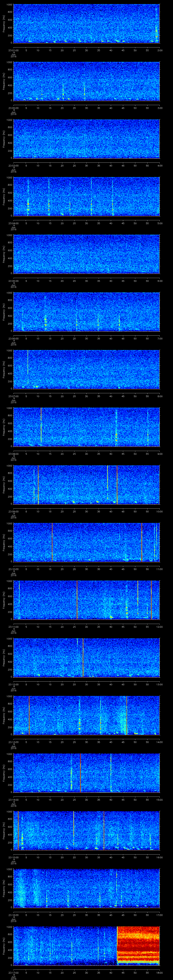Click the '6:00' end time label
Image resolution: width=173 pixels, height=980 pixels.
point(160,280)
